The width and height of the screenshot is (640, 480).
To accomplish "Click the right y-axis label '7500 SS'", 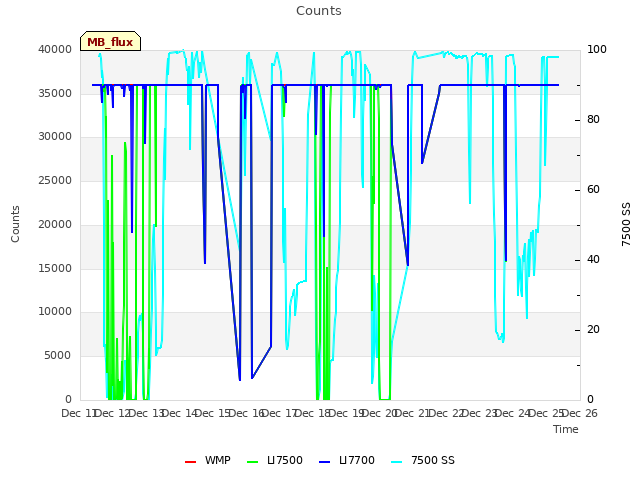I will 626,224.
